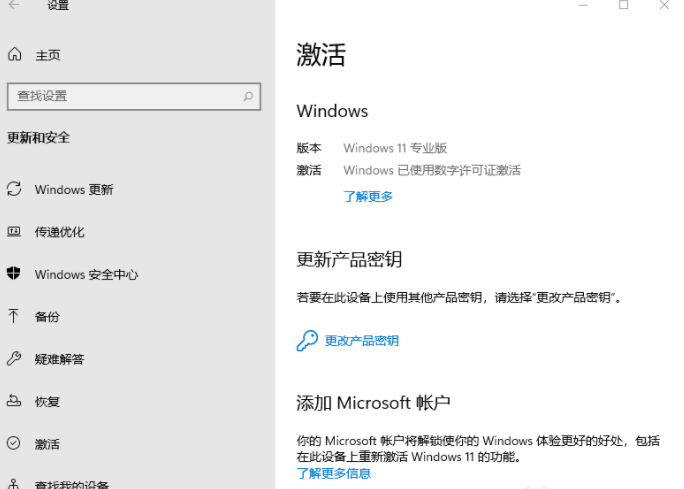Screen dimensions: 684x489
Task: Select 传递优化 sidebar item
Action: [x=59, y=232]
